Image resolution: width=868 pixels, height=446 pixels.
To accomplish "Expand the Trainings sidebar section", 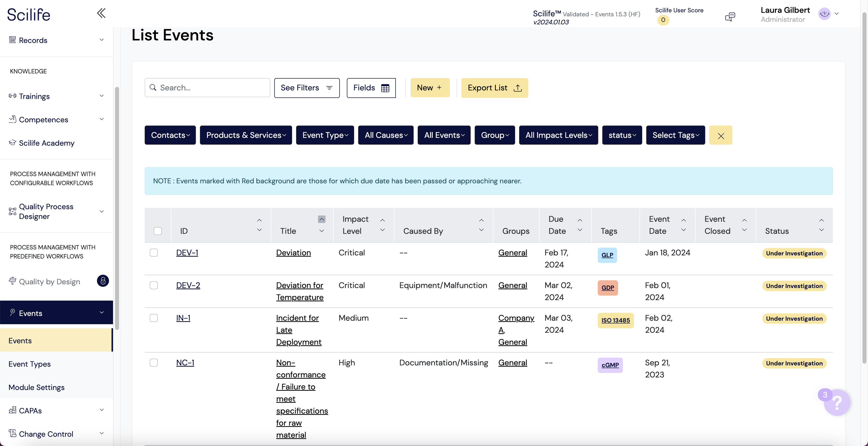I will (x=56, y=96).
